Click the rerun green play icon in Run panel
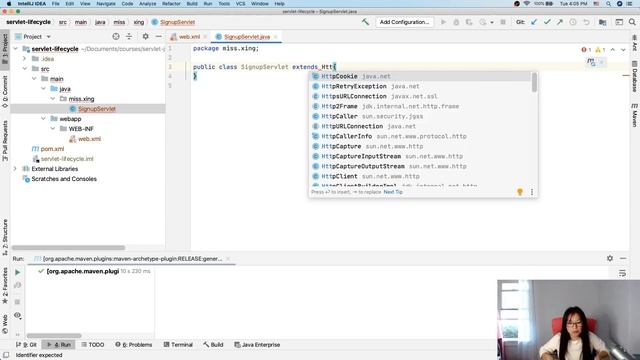Image resolution: width=640 pixels, height=360 pixels. point(18,272)
